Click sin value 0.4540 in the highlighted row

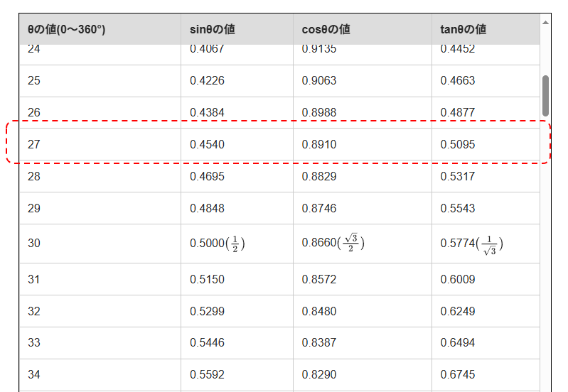[207, 144]
